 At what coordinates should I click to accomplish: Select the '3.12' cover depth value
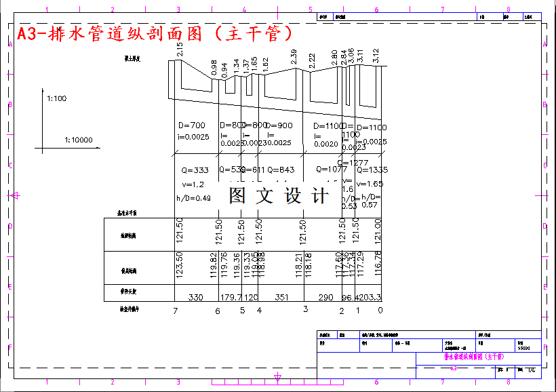[x=376, y=56]
